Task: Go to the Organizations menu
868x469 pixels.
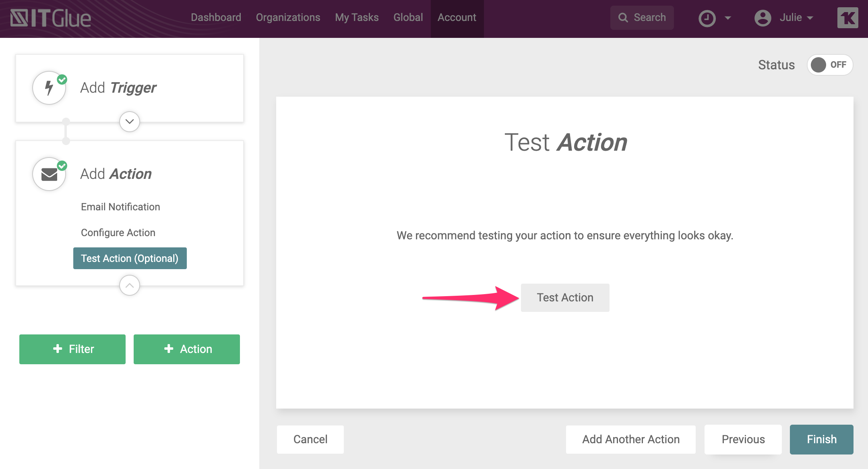Action: pos(288,18)
